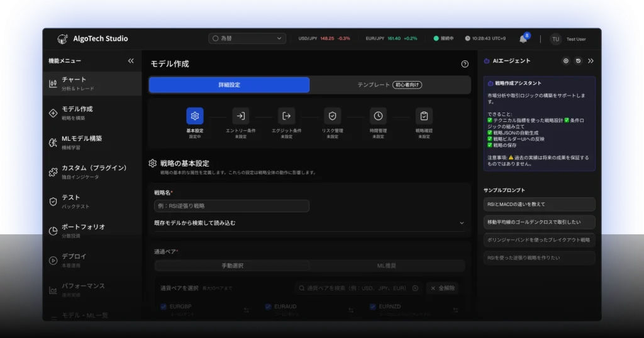Click the green 接続中 connection status indicator
The height and width of the screenshot is (338, 644).
pos(443,38)
